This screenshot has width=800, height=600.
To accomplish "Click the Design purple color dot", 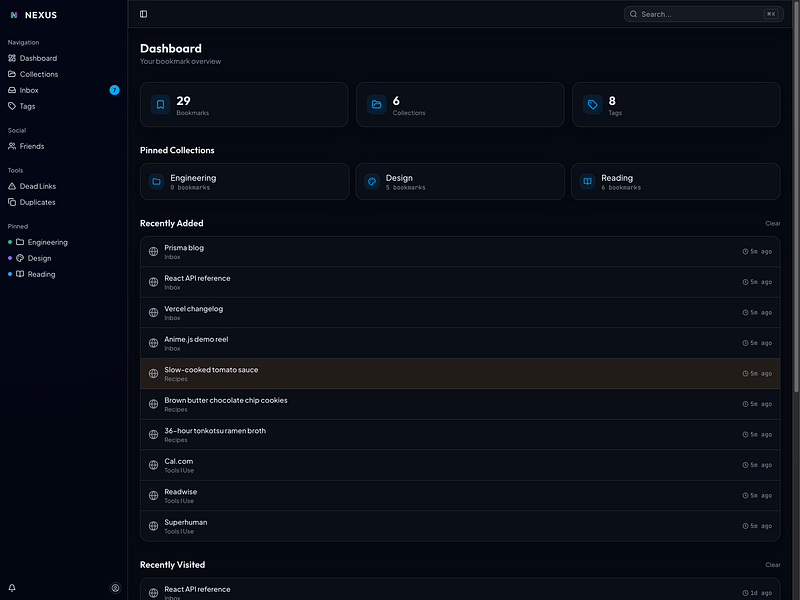I will coord(10,258).
